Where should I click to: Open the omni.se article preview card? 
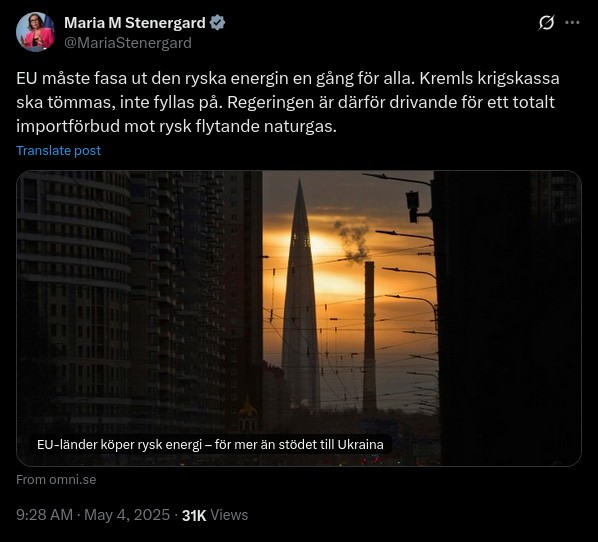[x=299, y=318]
